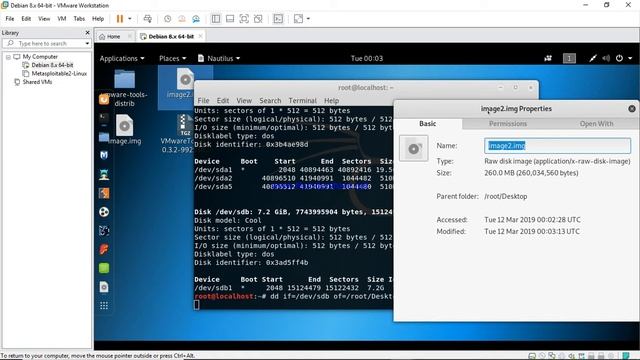
Task: Open the terminal Help menu
Action: (331, 100)
